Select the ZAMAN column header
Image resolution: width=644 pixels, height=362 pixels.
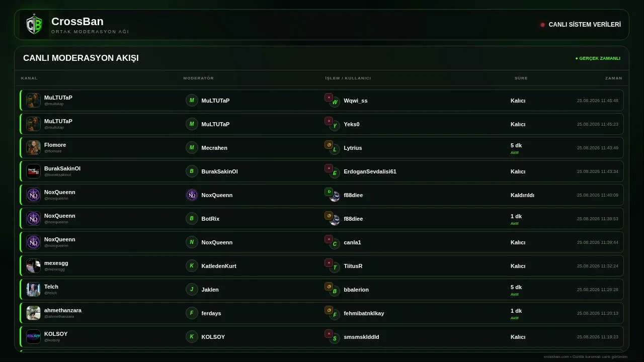coord(614,78)
